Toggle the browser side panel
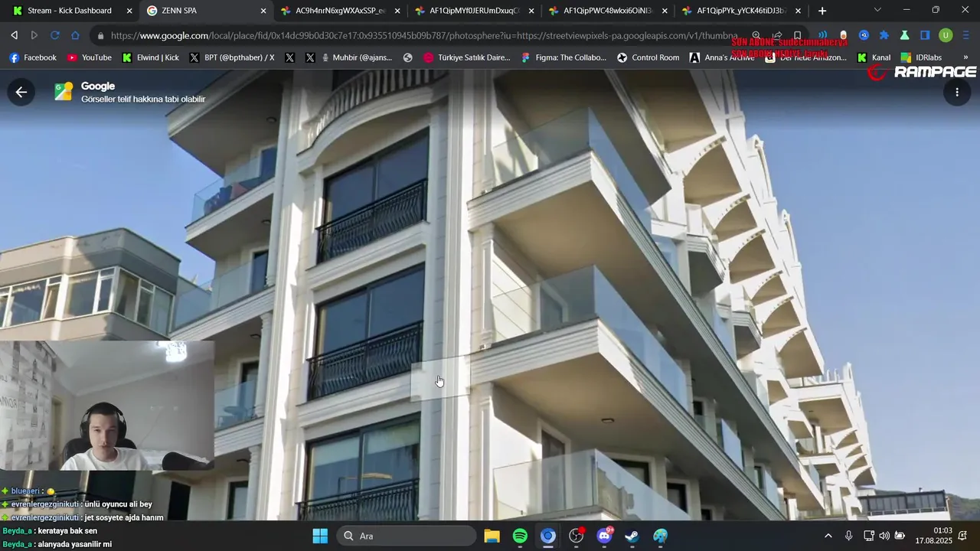Viewport: 980px width, 551px height. click(925, 35)
